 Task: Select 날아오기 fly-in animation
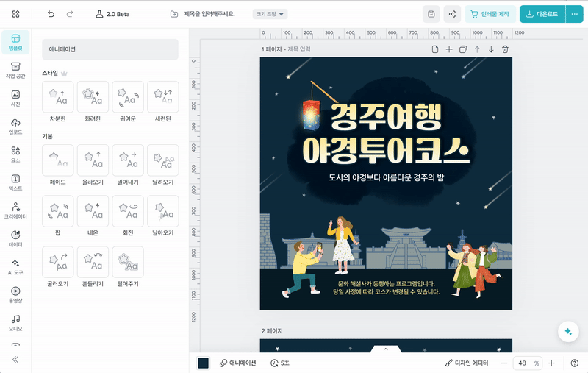(163, 211)
